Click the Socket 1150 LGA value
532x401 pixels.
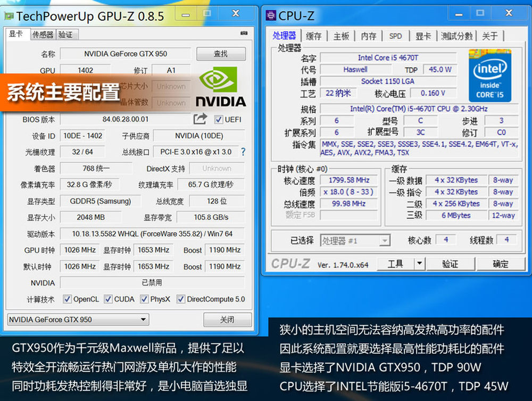388,81
